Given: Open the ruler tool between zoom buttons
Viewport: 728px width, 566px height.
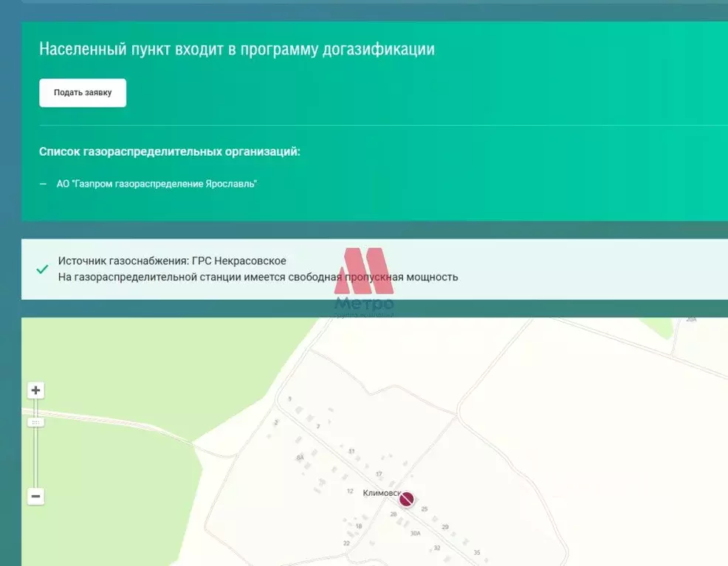Looking at the screenshot, I should [x=35, y=421].
